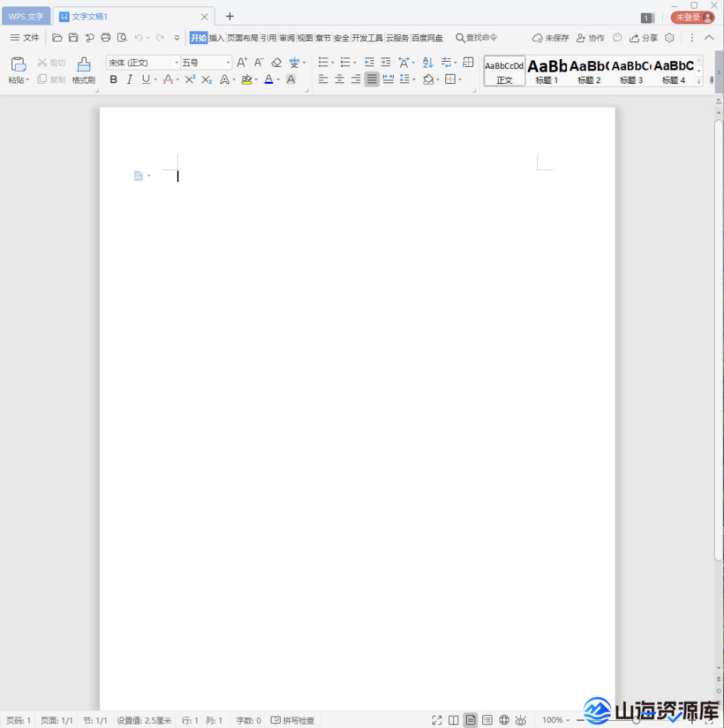Image resolution: width=724 pixels, height=728 pixels.
Task: Enable center text alignment
Action: click(339, 80)
